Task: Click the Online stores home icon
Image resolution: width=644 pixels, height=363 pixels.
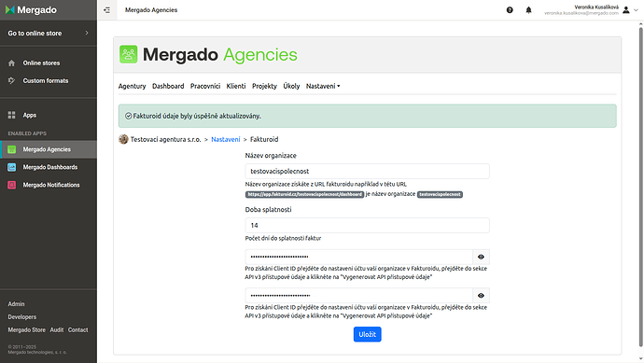Action: [11, 63]
